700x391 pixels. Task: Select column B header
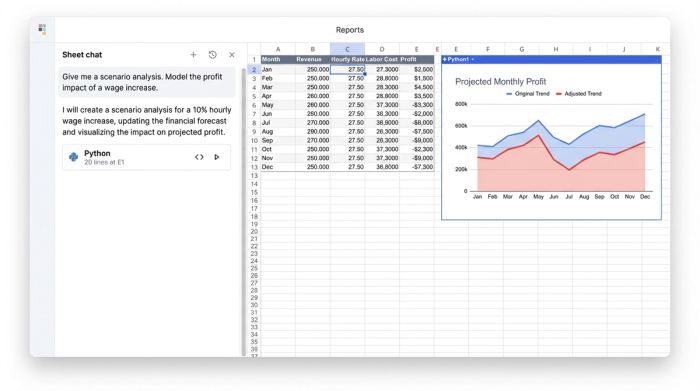coord(312,49)
